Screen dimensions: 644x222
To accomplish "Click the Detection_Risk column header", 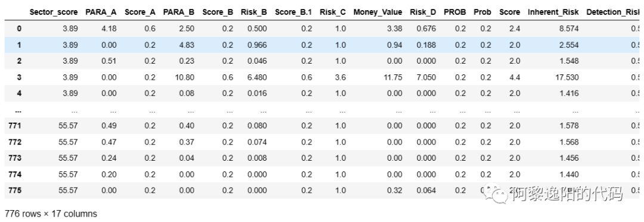I will [613, 12].
